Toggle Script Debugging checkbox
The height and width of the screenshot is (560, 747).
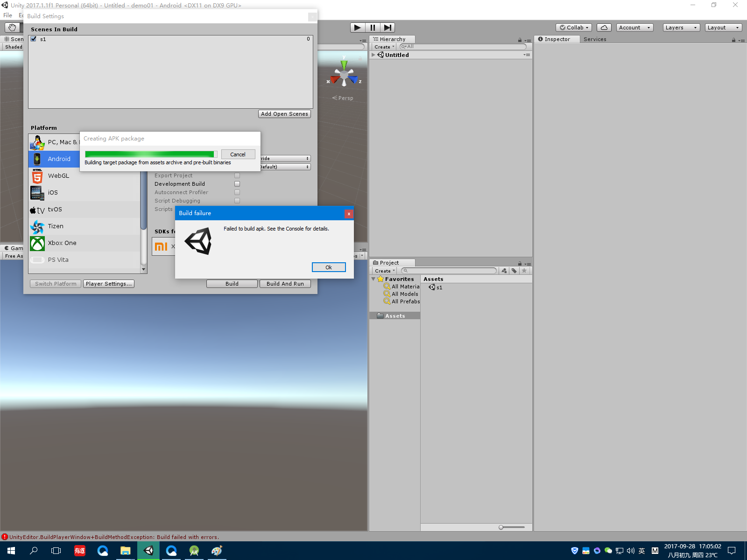pos(237,201)
